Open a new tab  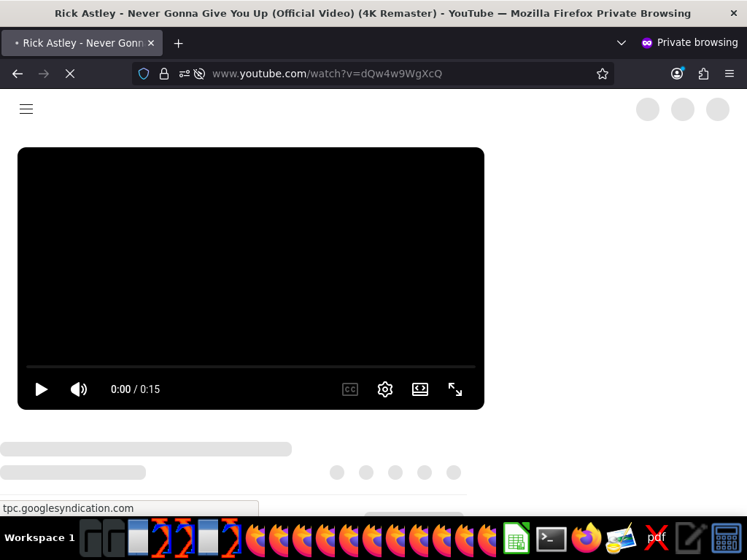coord(178,43)
